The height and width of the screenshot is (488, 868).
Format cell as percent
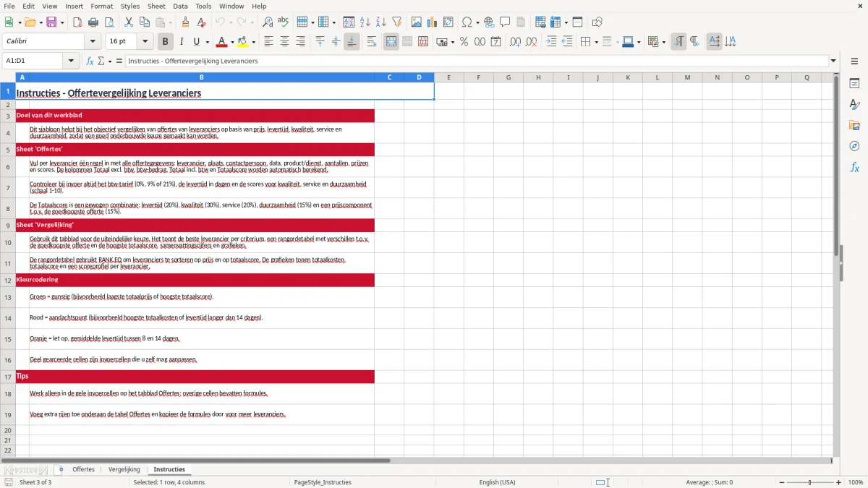464,42
